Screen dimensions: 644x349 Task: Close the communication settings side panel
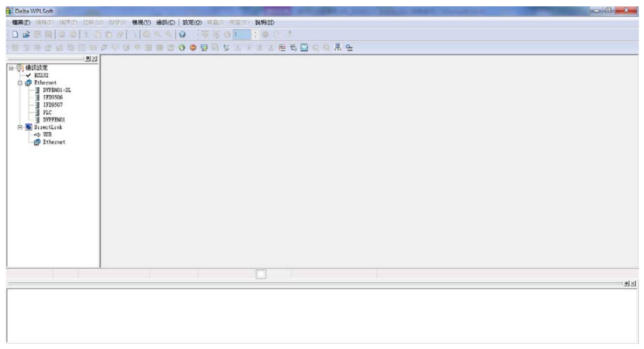coord(96,58)
